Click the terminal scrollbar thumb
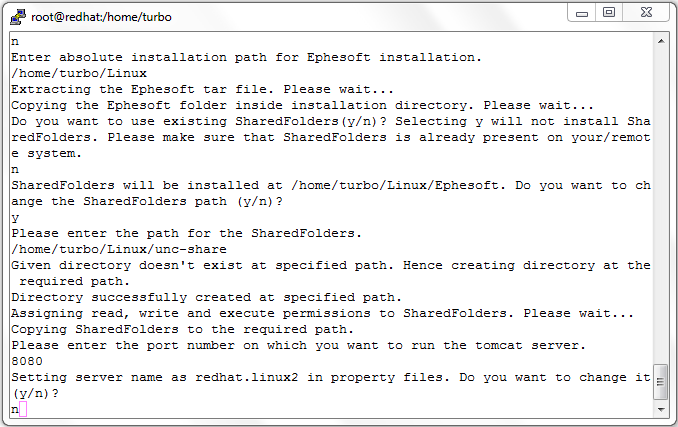 tap(660, 382)
